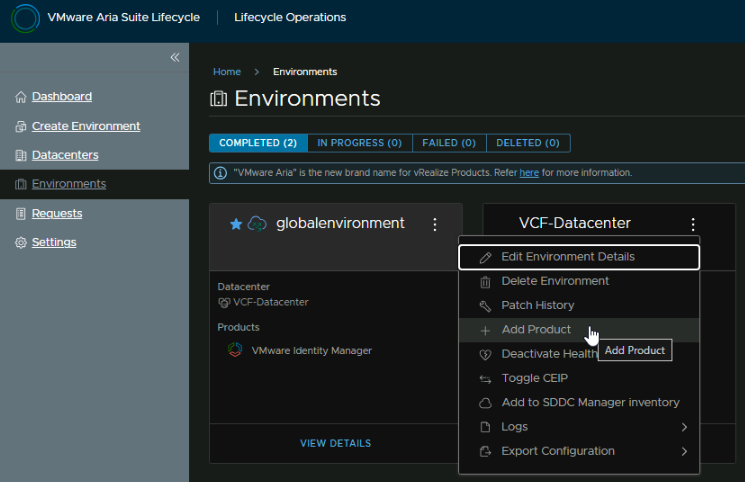Click the datacenter icon beside VCF-Datacenter text
Screen dimensions: 745x482
coord(224,302)
